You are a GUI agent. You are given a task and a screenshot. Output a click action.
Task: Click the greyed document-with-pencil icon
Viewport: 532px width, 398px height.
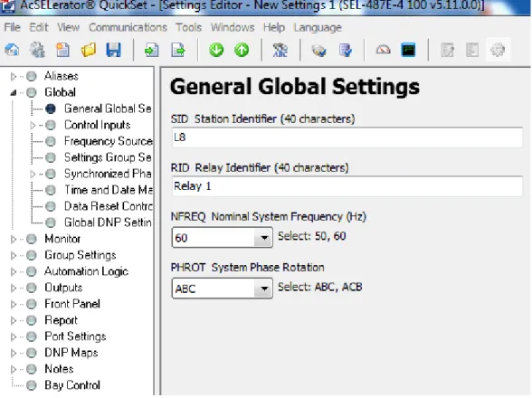[x=447, y=51]
